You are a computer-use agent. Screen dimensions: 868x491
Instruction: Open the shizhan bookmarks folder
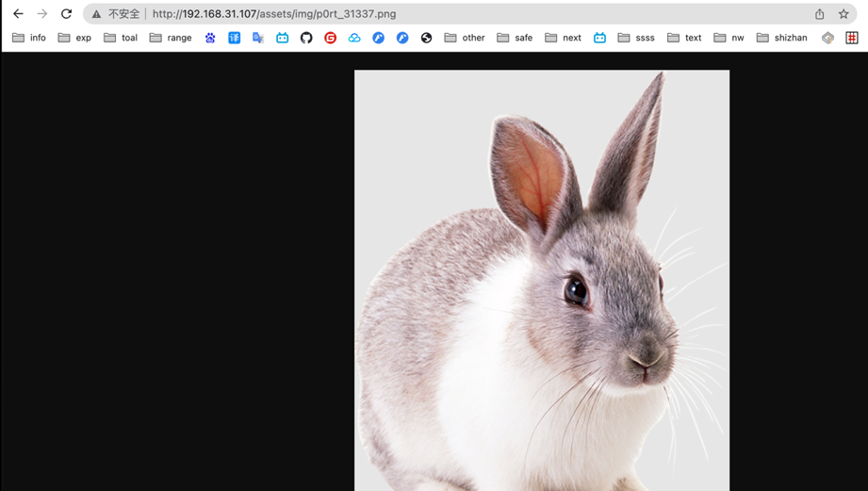tap(781, 38)
